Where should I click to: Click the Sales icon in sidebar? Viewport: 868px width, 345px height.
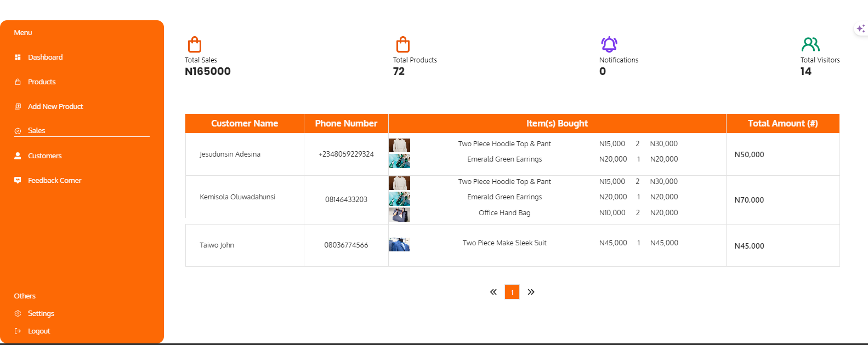pos(18,131)
